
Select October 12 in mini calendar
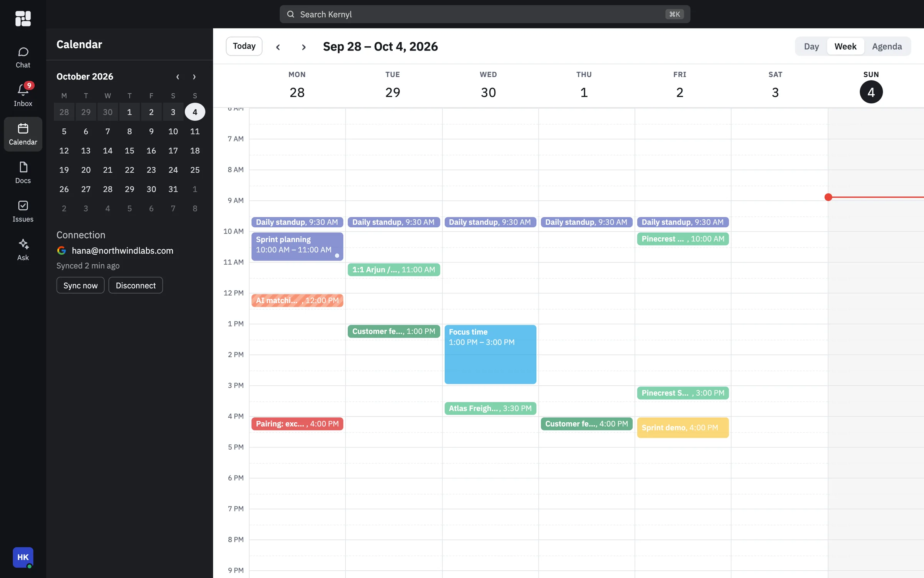pos(64,151)
